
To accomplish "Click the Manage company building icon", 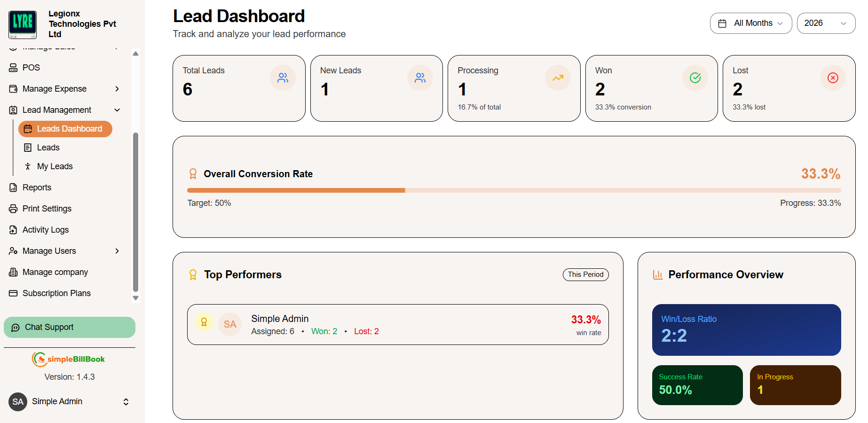I will 13,272.
